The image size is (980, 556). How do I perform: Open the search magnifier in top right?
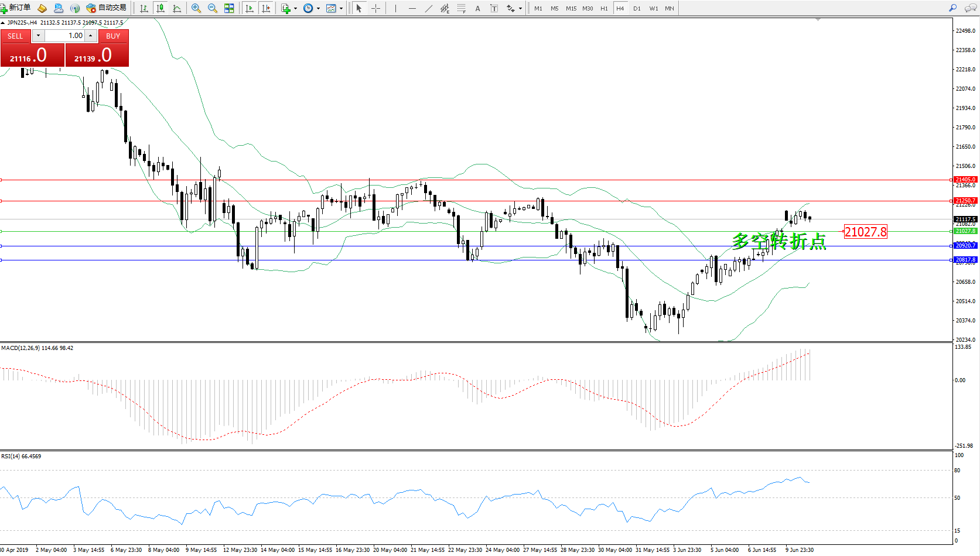[952, 8]
